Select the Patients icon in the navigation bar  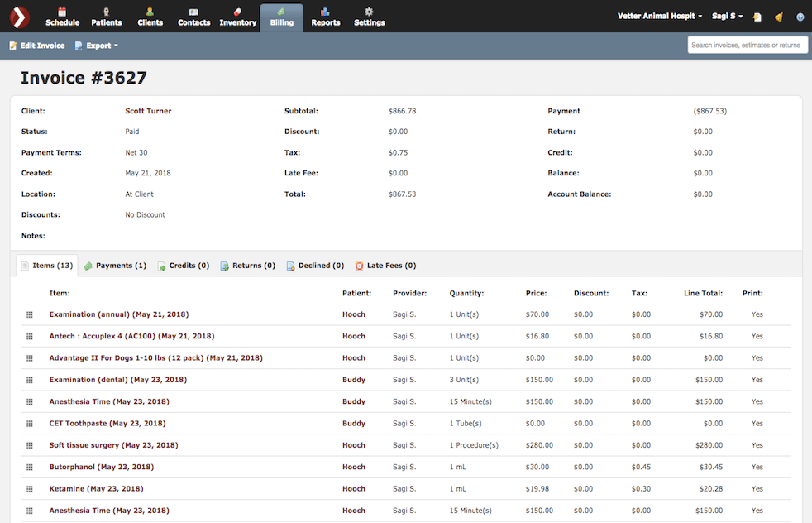coord(106,13)
